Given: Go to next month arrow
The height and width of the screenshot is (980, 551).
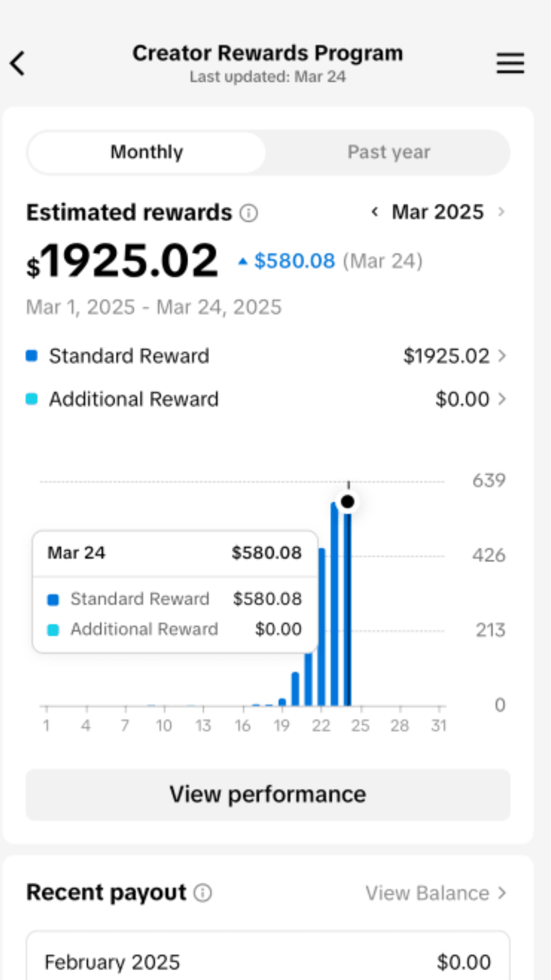Looking at the screenshot, I should (x=501, y=212).
